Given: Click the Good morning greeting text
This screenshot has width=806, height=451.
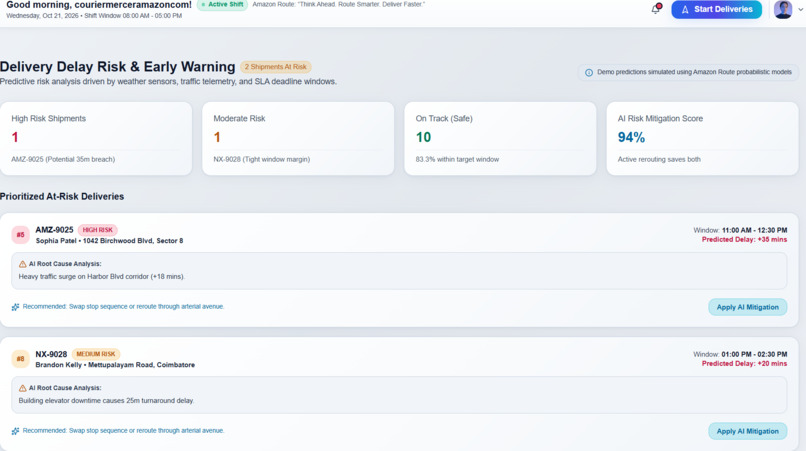Looking at the screenshot, I should pos(99,5).
